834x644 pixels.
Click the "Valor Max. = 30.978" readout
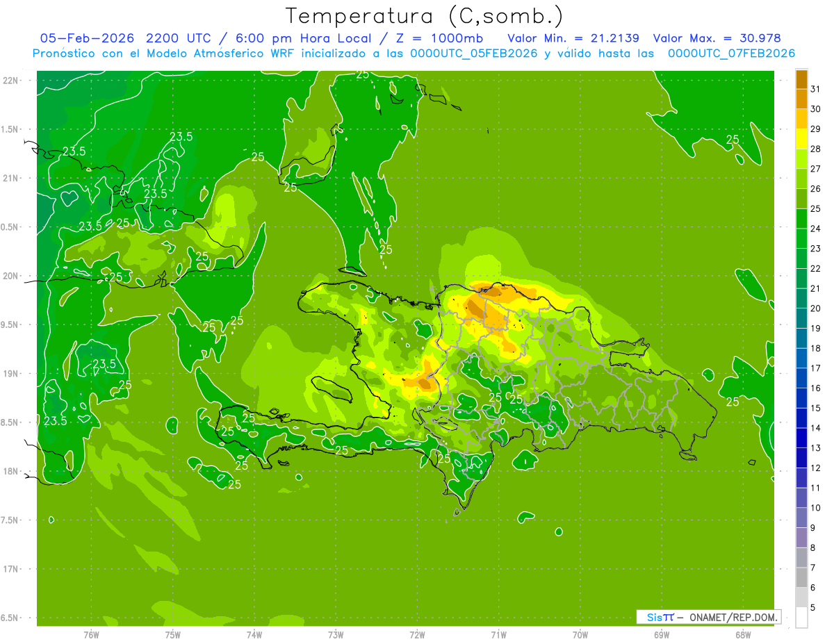click(x=718, y=38)
